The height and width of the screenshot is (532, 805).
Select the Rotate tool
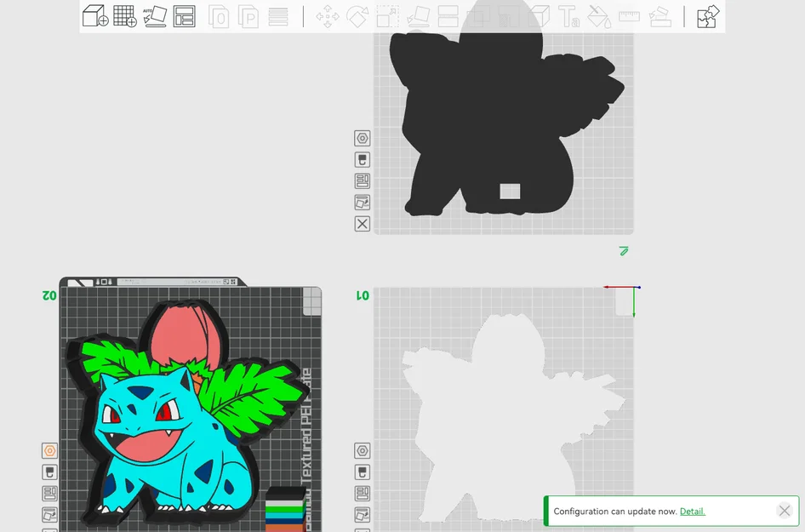click(357, 16)
